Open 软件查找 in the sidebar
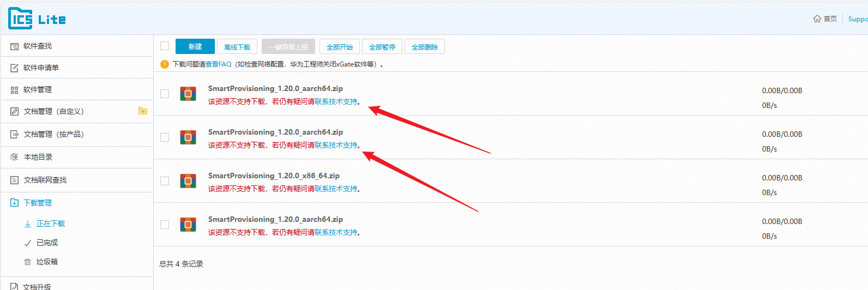The height and width of the screenshot is (290, 868). click(x=38, y=46)
